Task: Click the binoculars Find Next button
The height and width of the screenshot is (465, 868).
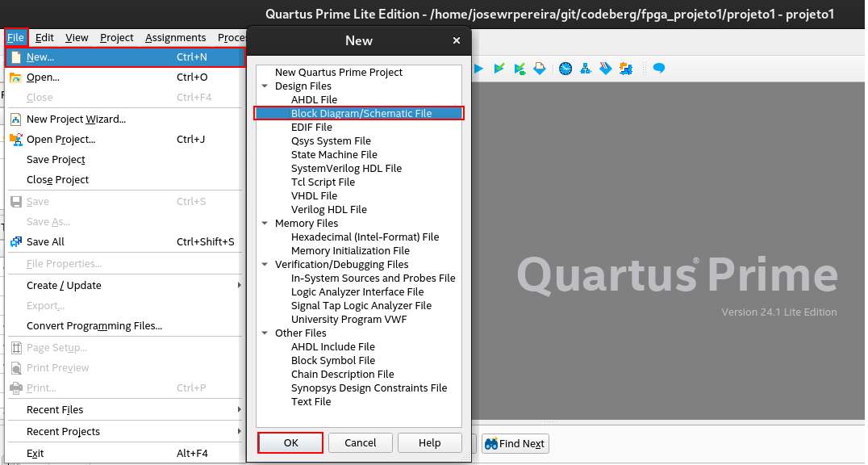Action: coord(515,443)
